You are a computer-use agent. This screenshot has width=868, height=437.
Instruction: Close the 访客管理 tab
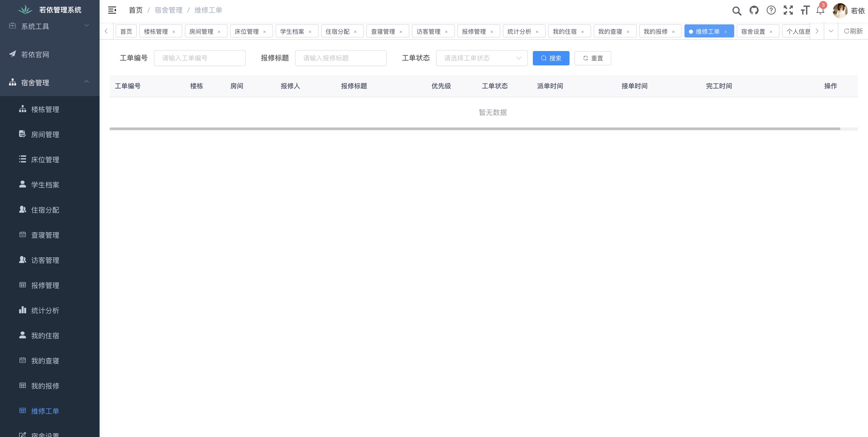(446, 32)
